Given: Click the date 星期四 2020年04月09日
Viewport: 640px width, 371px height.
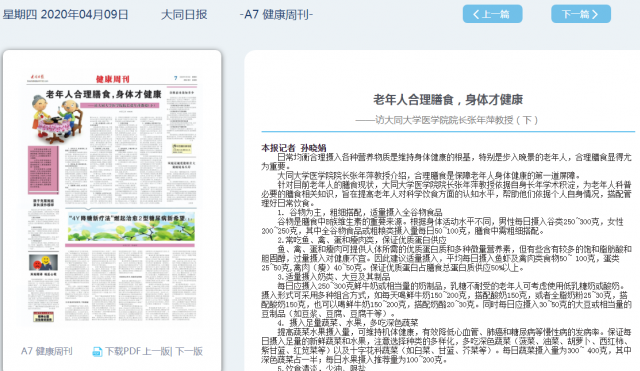Looking at the screenshot, I should (x=65, y=15).
